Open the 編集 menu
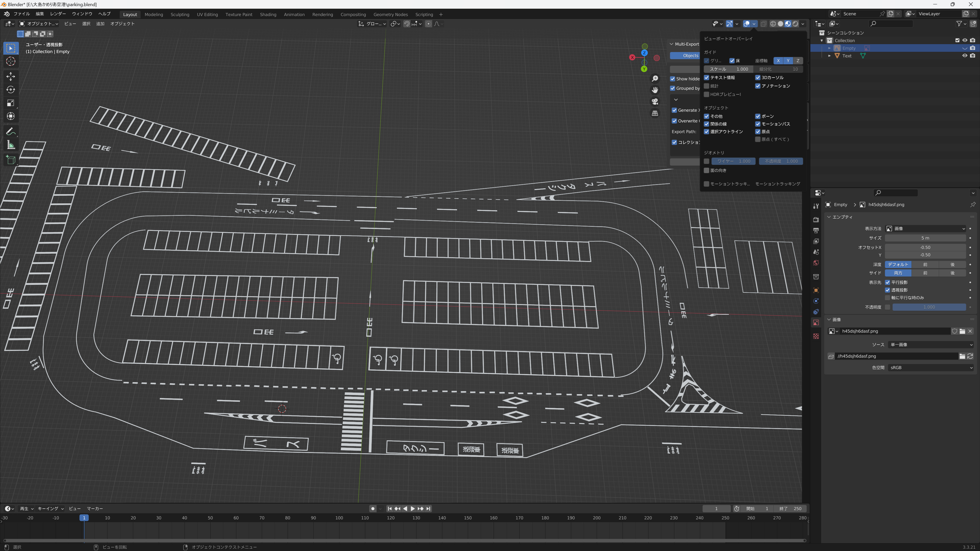980x551 pixels. 40,14
